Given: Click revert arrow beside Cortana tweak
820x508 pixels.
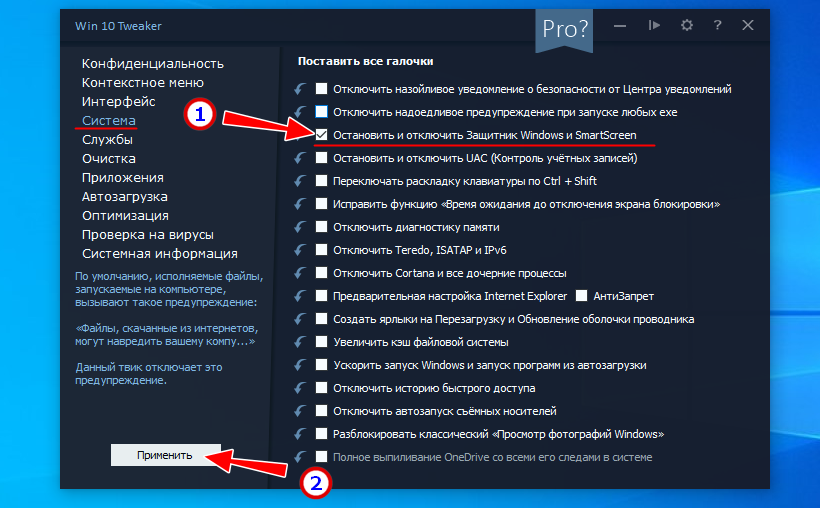Looking at the screenshot, I should coord(300,273).
